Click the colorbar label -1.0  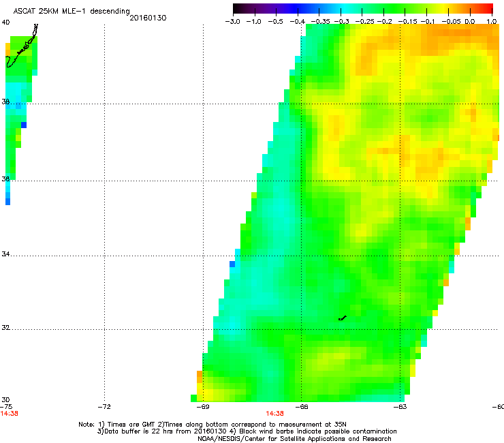254,22
